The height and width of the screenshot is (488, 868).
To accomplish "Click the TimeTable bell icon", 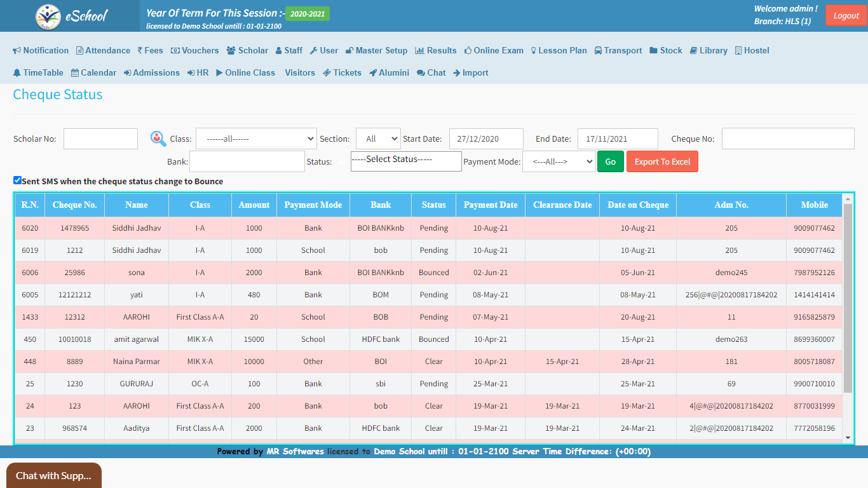I will pos(17,73).
